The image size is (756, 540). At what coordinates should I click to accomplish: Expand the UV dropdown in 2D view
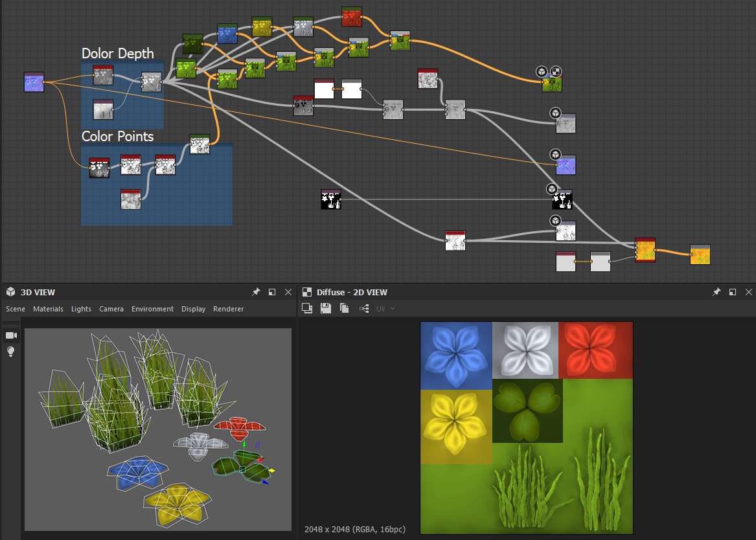coord(385,309)
